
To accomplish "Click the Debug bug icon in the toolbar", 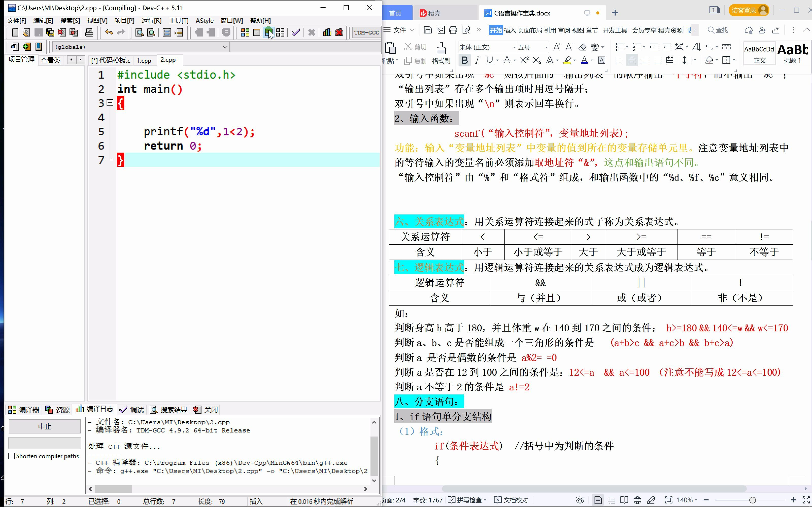I will coord(339,32).
